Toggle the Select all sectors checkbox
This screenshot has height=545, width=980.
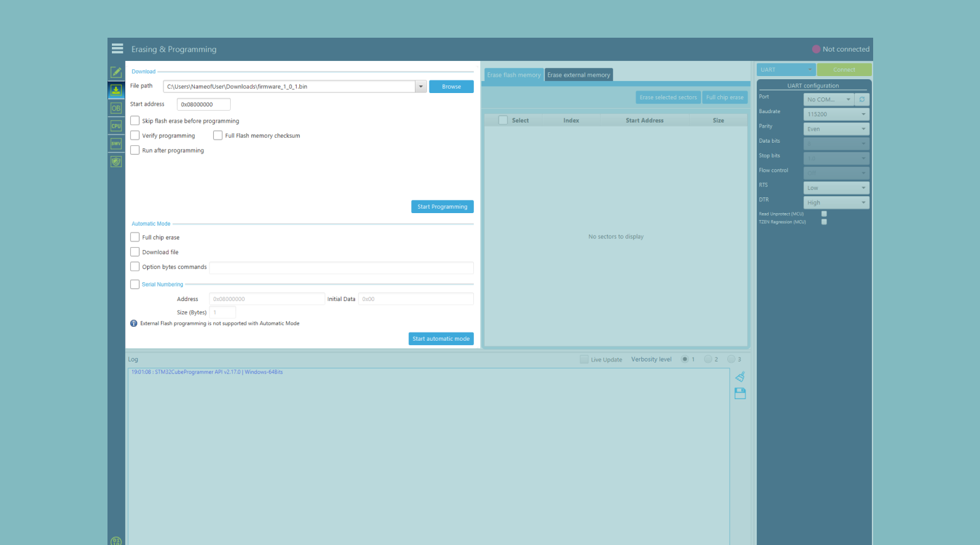point(503,120)
